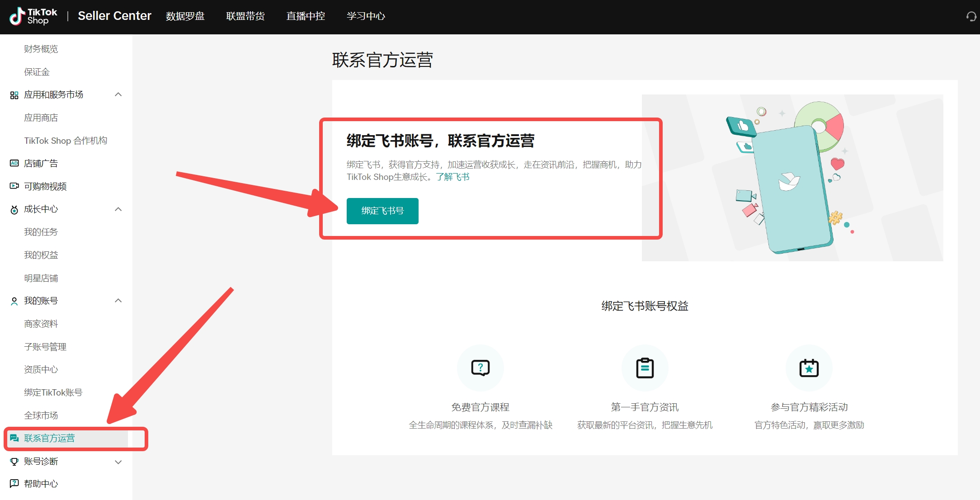Open the 了解飞书 link
The height and width of the screenshot is (500, 980).
pyautogui.click(x=452, y=177)
